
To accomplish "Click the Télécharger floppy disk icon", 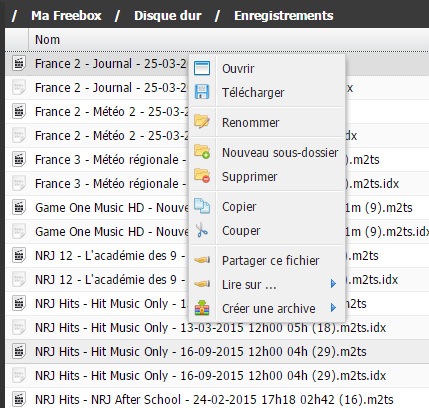I will [x=202, y=92].
